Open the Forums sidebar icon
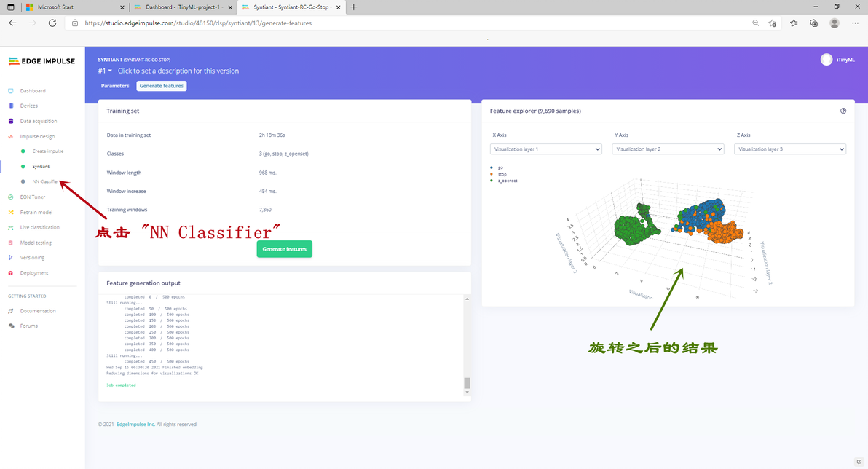The height and width of the screenshot is (469, 868). [x=11, y=326]
